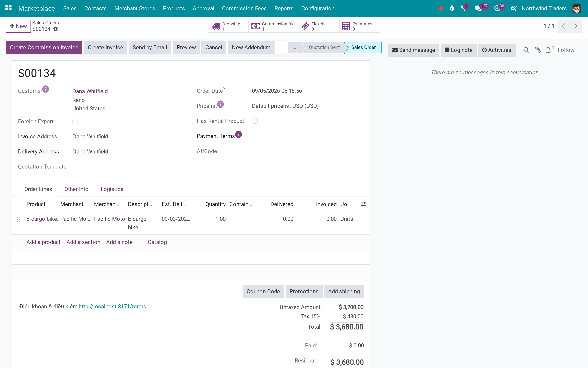Open the Approval menu
Viewport: 588px width, 368px height.
click(203, 8)
